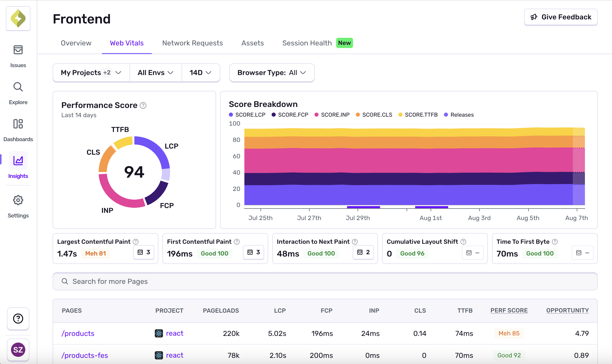612x364 pixels.
Task: Switch to the Network Requests tab
Action: pyautogui.click(x=192, y=43)
